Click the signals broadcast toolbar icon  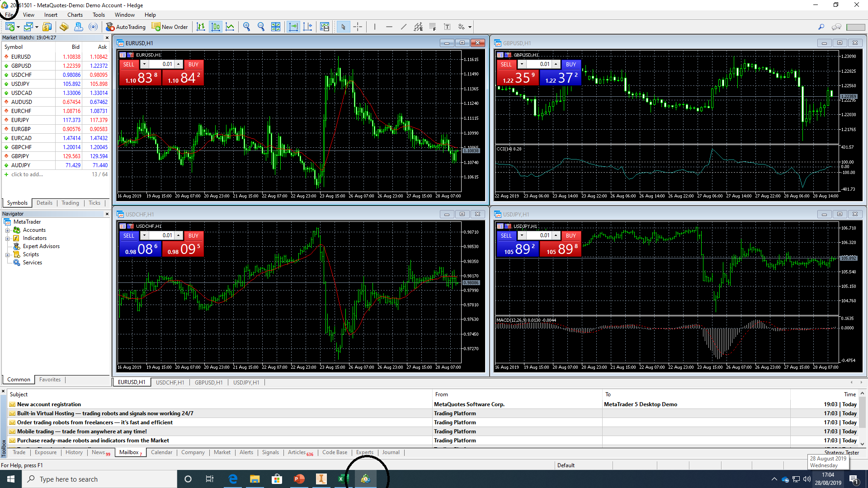pos(93,27)
